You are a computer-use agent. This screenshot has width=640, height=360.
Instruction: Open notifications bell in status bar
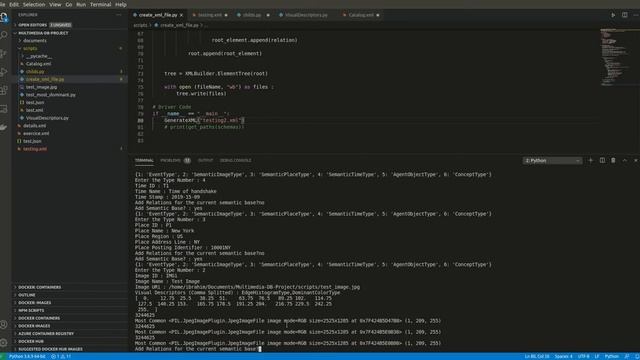(637, 356)
